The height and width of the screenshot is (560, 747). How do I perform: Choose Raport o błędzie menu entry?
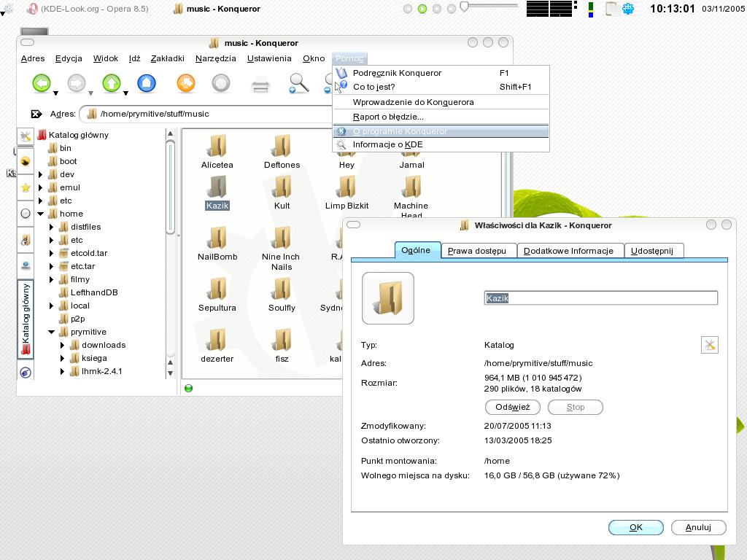pyautogui.click(x=441, y=117)
